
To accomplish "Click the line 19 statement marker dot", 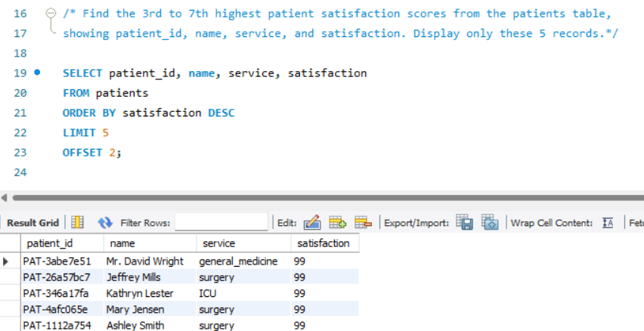I will pos(37,73).
